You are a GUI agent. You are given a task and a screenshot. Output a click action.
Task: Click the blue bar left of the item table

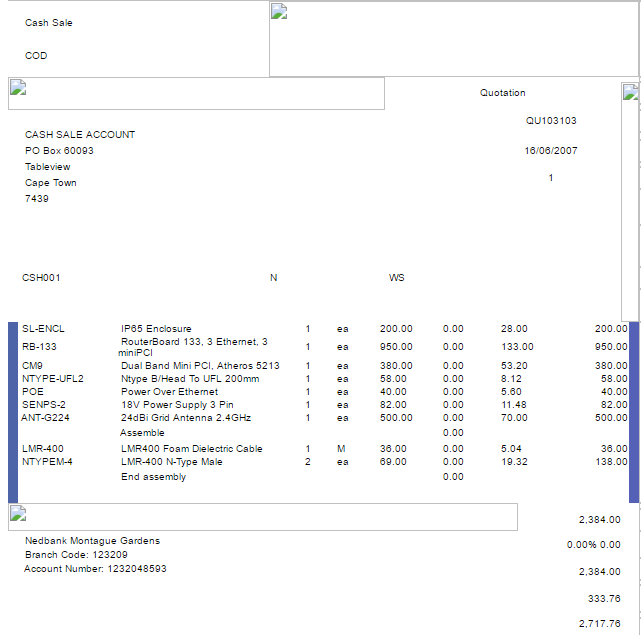[x=13, y=411]
